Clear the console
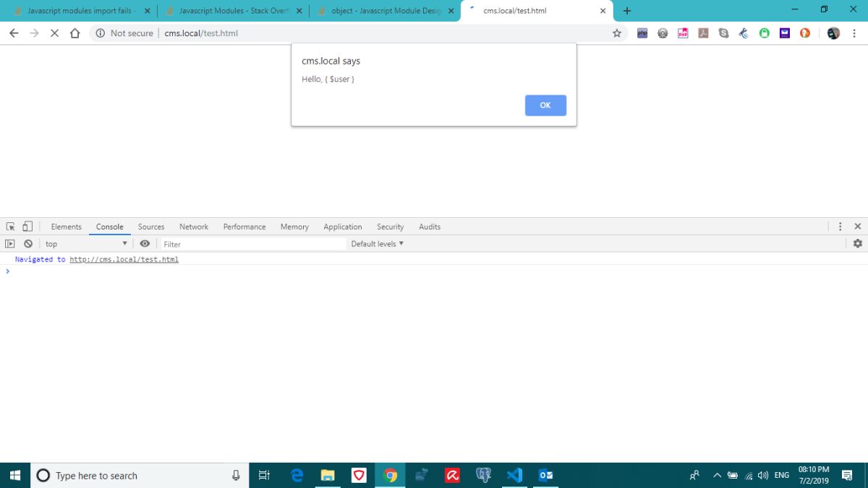 tap(27, 244)
